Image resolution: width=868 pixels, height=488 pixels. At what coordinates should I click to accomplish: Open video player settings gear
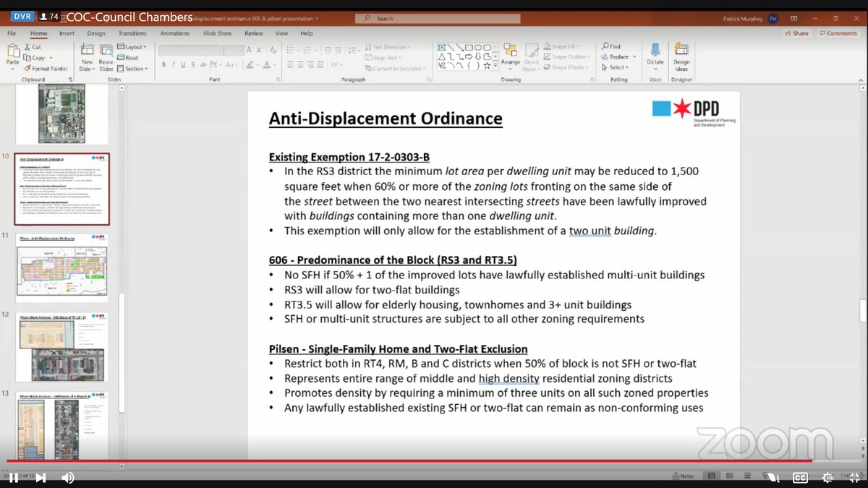(827, 477)
